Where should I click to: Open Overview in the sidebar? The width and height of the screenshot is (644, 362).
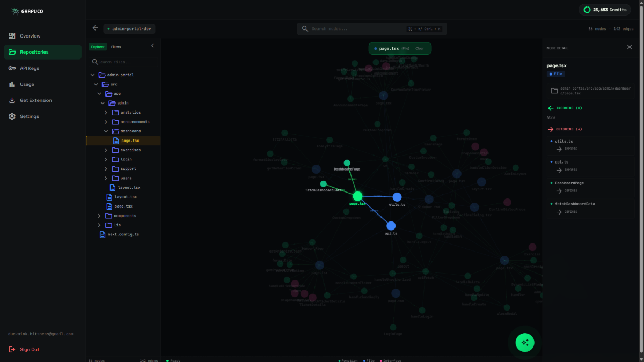pyautogui.click(x=43, y=36)
